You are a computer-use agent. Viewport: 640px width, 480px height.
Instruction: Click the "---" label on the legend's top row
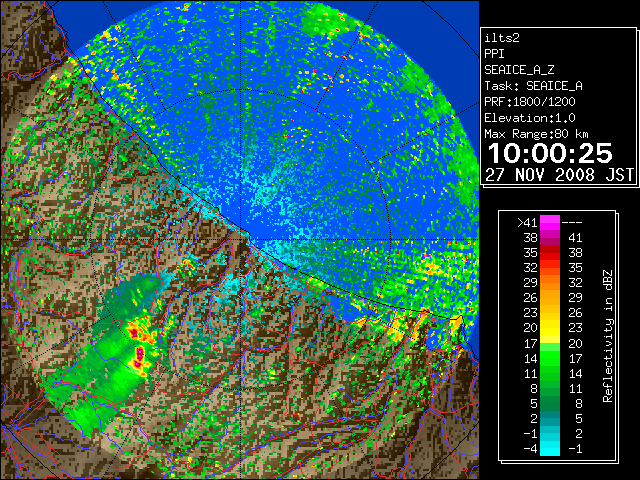tap(572, 223)
